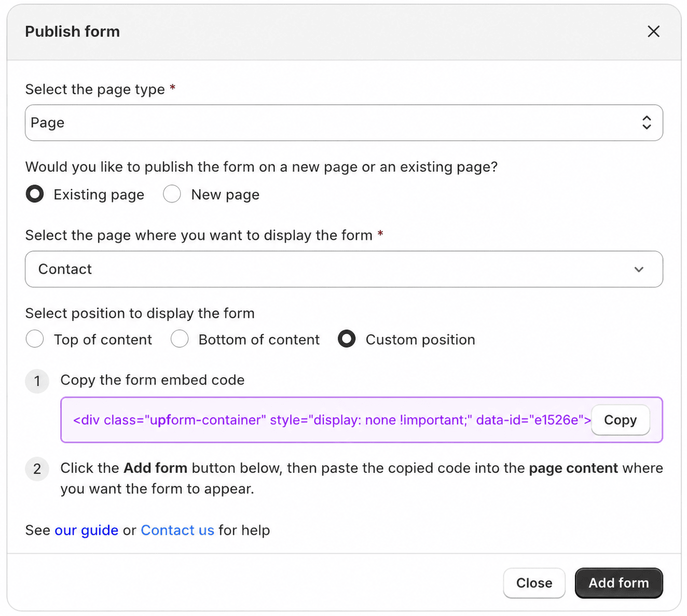Click the Add form button
Image resolution: width=687 pixels, height=616 pixels.
point(619,583)
